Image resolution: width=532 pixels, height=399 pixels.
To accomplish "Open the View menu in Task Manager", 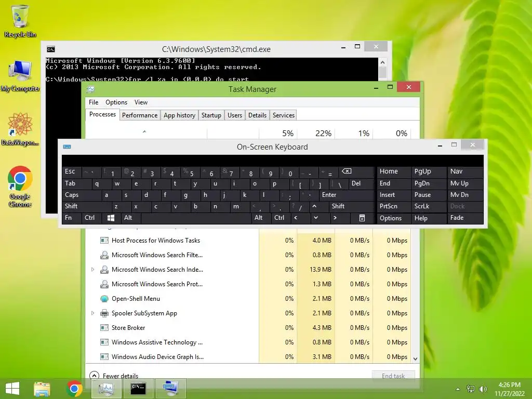I will [141, 102].
